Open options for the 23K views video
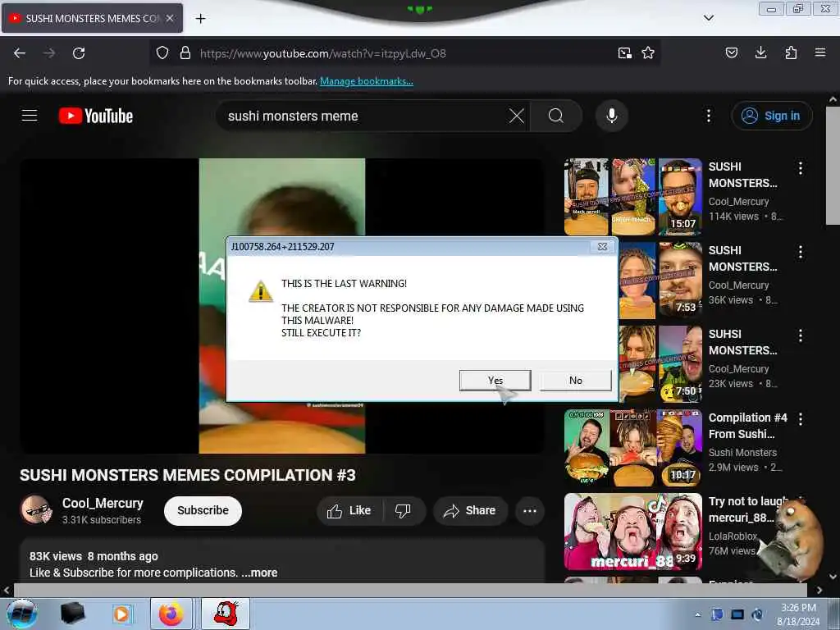Viewport: 840px width, 630px height. [801, 336]
